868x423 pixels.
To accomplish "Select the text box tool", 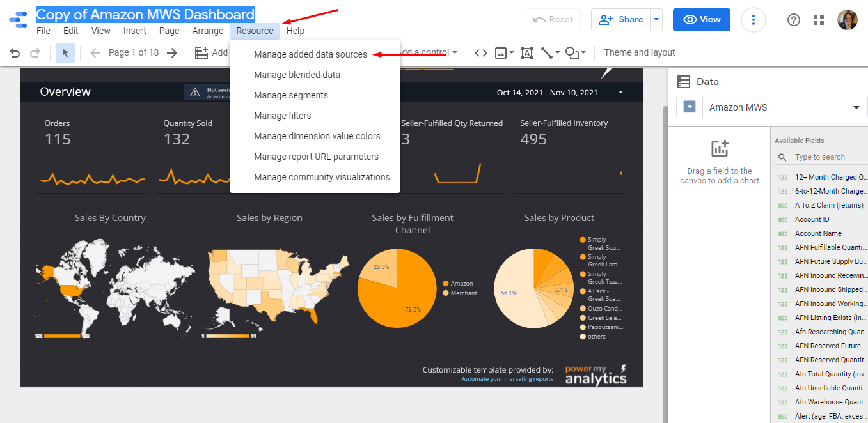I will point(527,53).
